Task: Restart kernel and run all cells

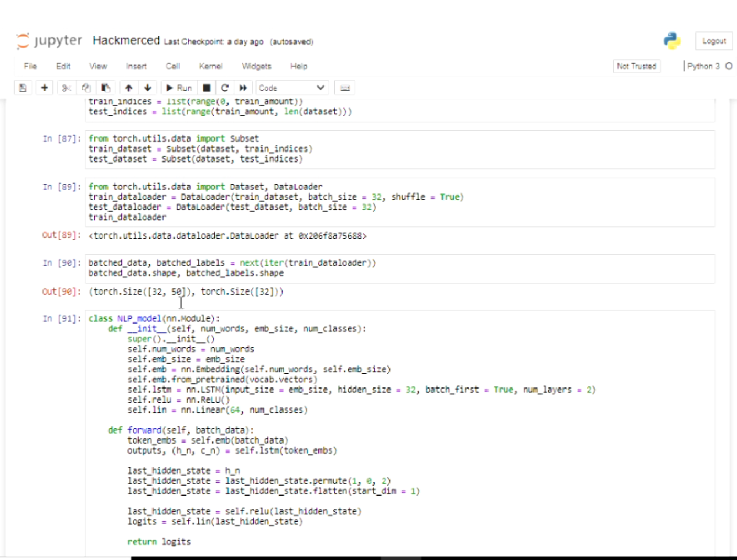Action: [243, 88]
